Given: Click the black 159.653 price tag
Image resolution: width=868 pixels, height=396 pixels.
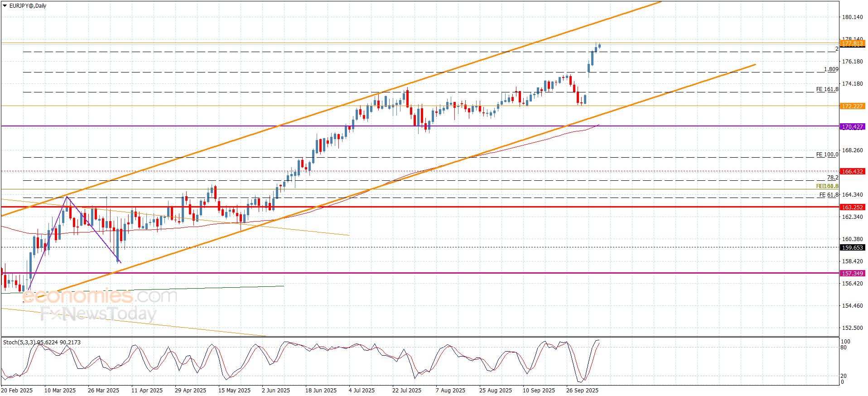Looking at the screenshot, I should [x=852, y=247].
